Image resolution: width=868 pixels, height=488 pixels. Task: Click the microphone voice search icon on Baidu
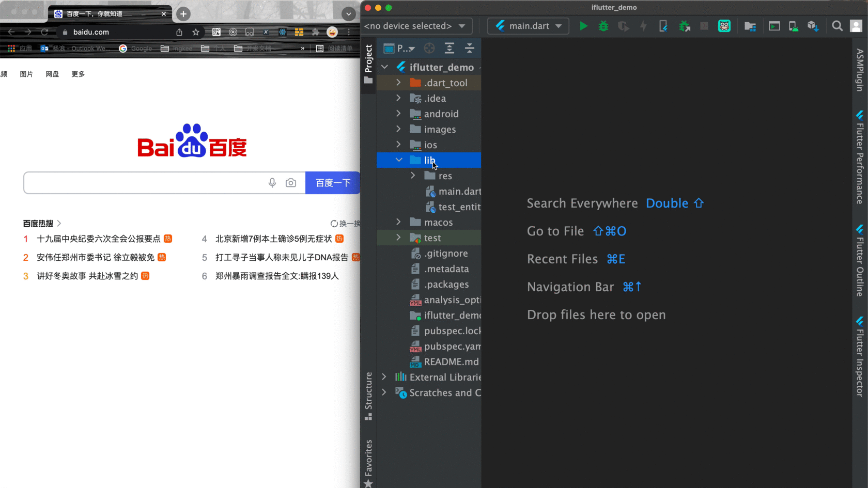[272, 183]
